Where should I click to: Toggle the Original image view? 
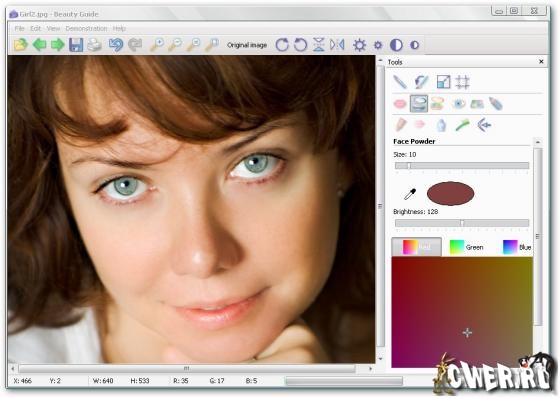(247, 45)
